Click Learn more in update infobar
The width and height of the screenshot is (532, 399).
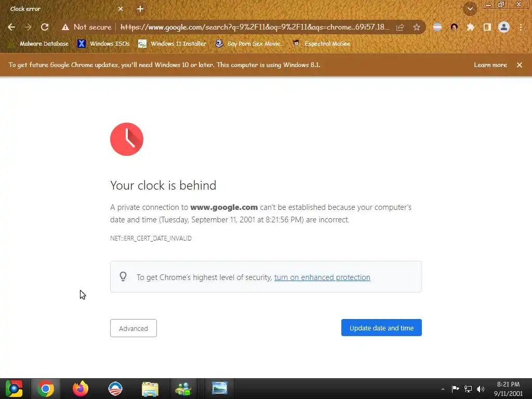(x=490, y=65)
